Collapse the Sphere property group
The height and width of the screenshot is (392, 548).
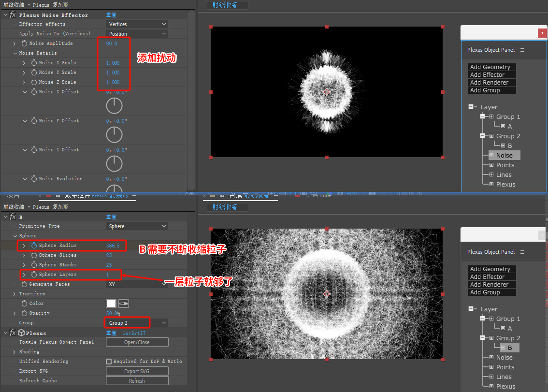(15, 236)
